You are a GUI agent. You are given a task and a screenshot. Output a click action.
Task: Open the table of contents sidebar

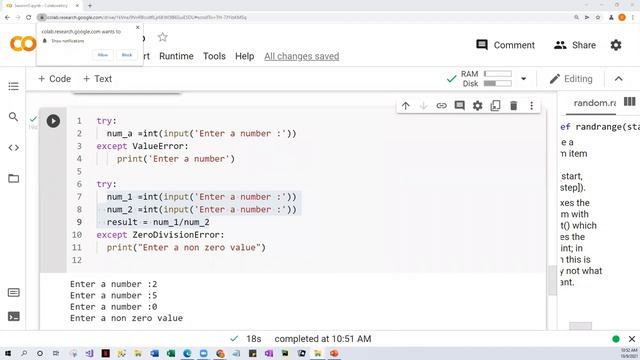(13, 86)
